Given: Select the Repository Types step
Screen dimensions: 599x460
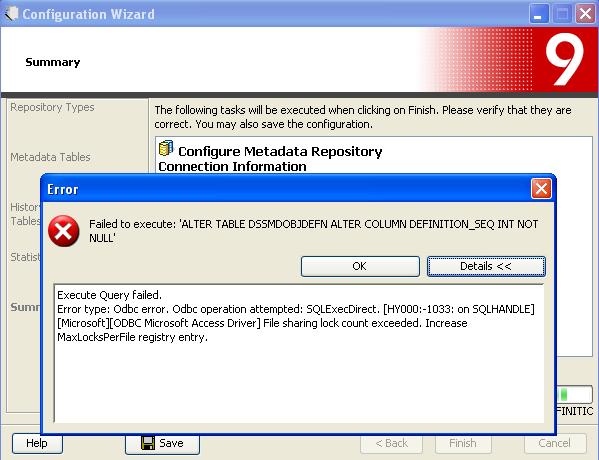Looking at the screenshot, I should [x=52, y=107].
